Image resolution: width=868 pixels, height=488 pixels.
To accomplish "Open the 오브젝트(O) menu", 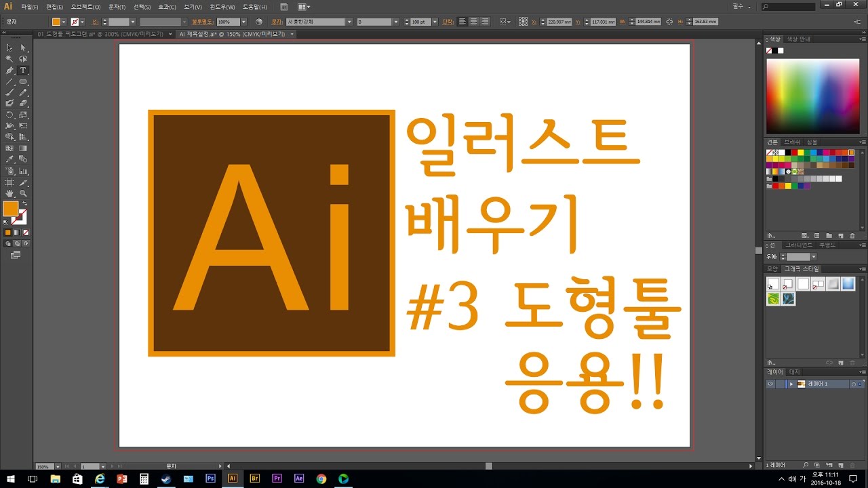I will point(86,7).
